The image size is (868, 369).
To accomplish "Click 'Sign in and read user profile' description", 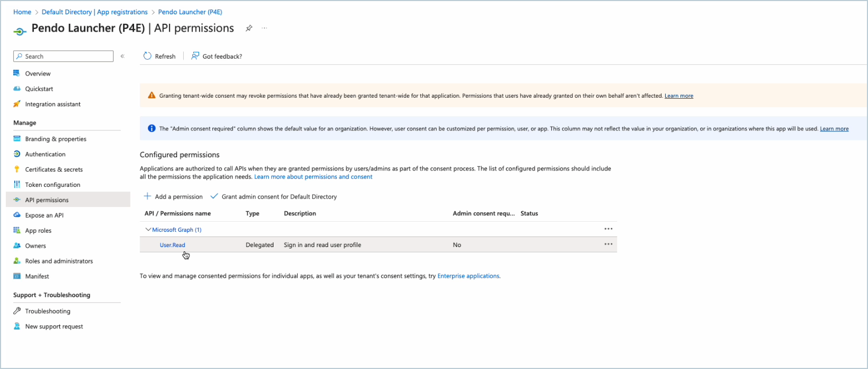I will coord(323,245).
